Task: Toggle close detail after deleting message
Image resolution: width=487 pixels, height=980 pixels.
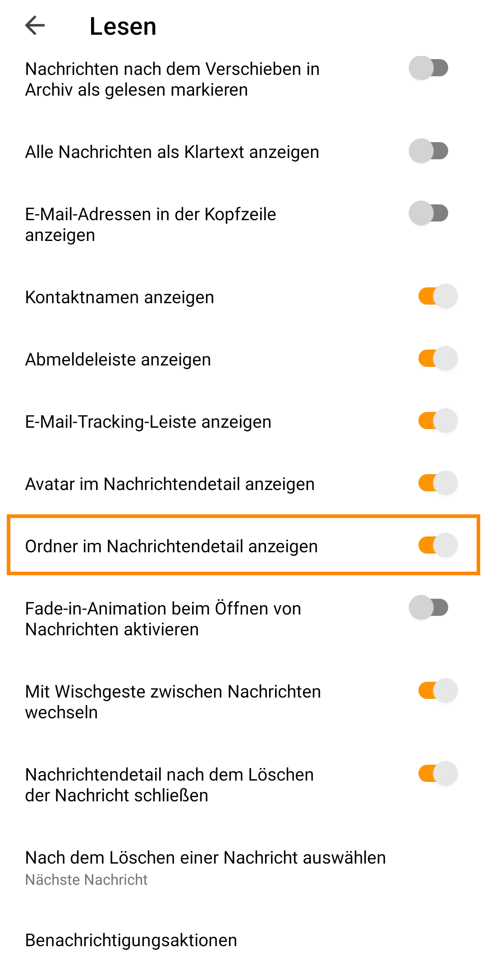Action: pos(437,774)
